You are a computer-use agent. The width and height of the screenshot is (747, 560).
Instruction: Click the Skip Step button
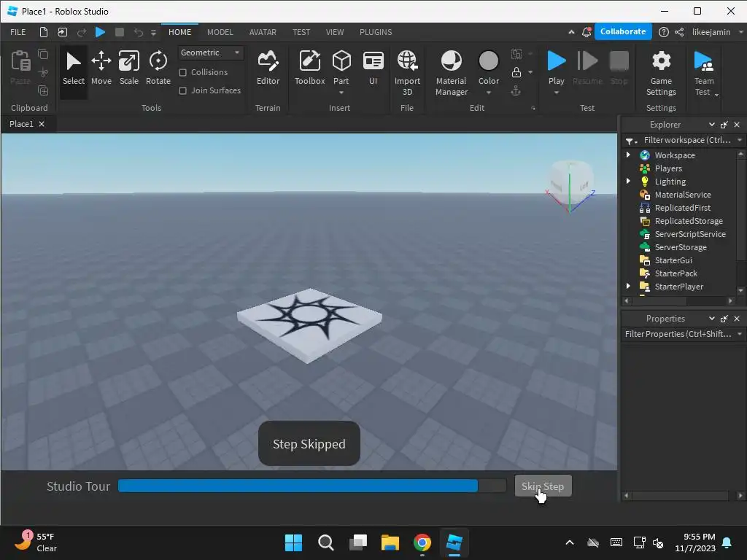(543, 486)
